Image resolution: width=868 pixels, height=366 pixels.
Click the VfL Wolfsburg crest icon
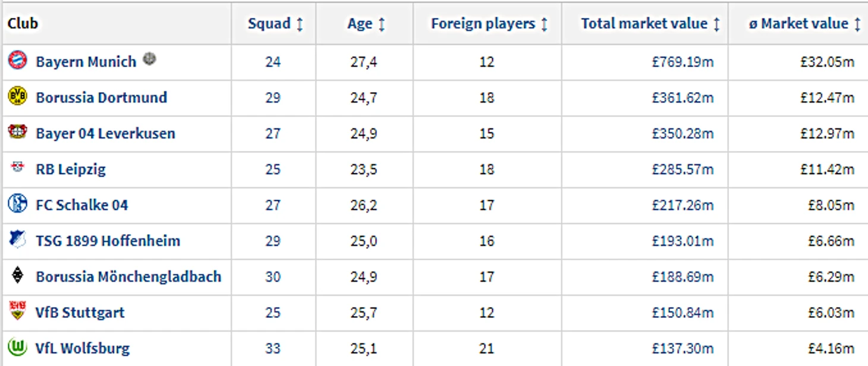(x=17, y=347)
